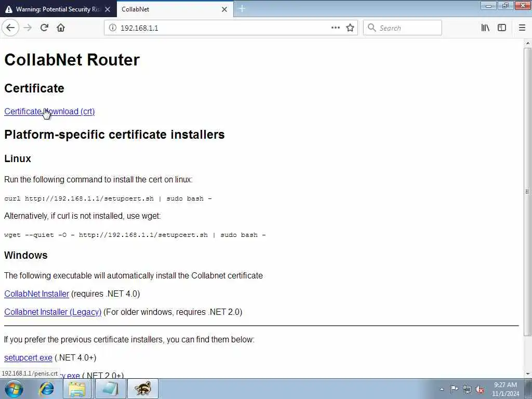This screenshot has height=399, width=532.
Task: Open Windows Explorer from the taskbar
Action: [77, 389]
